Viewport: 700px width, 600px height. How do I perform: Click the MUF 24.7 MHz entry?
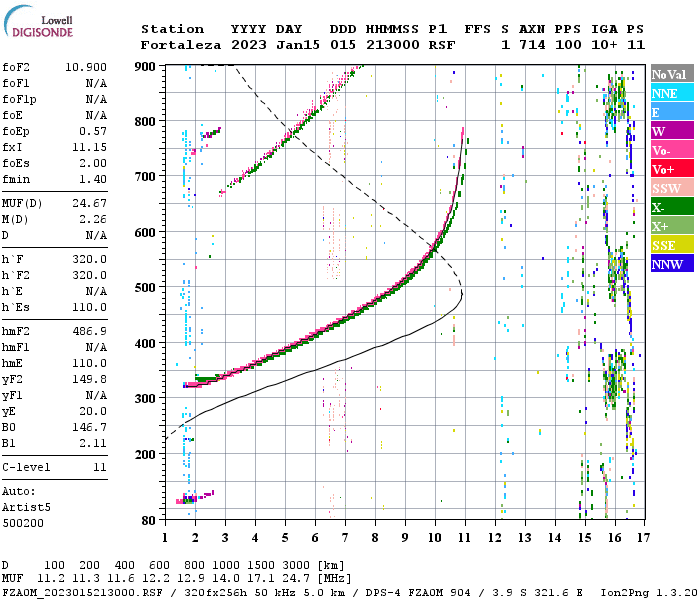296,579
